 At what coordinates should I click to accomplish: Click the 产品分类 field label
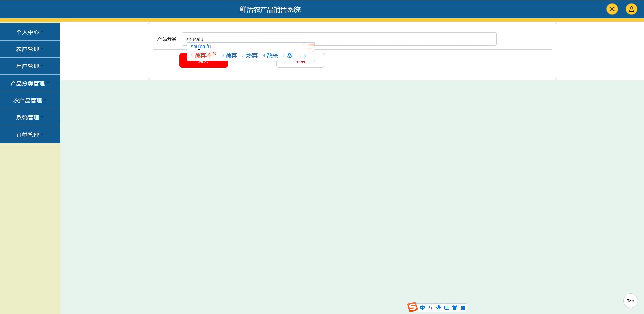(x=167, y=39)
